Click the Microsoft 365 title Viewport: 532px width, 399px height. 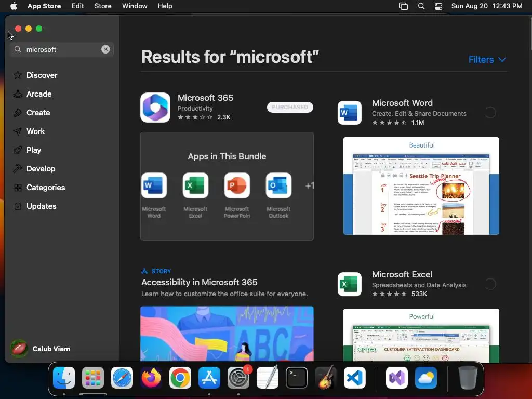(x=205, y=98)
